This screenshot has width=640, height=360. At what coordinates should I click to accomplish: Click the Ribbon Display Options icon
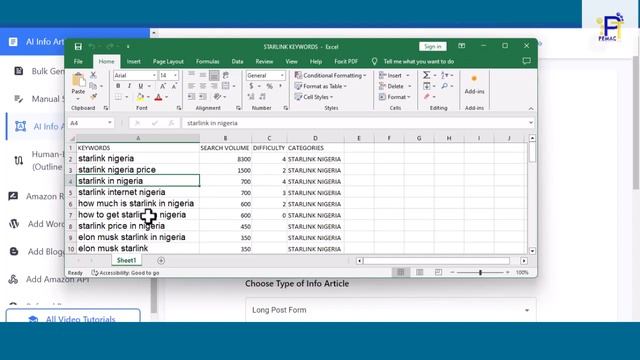pyautogui.click(x=462, y=46)
